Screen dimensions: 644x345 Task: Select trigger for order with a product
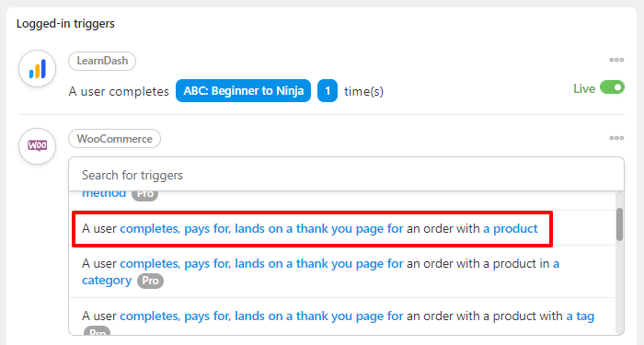pyautogui.click(x=312, y=229)
